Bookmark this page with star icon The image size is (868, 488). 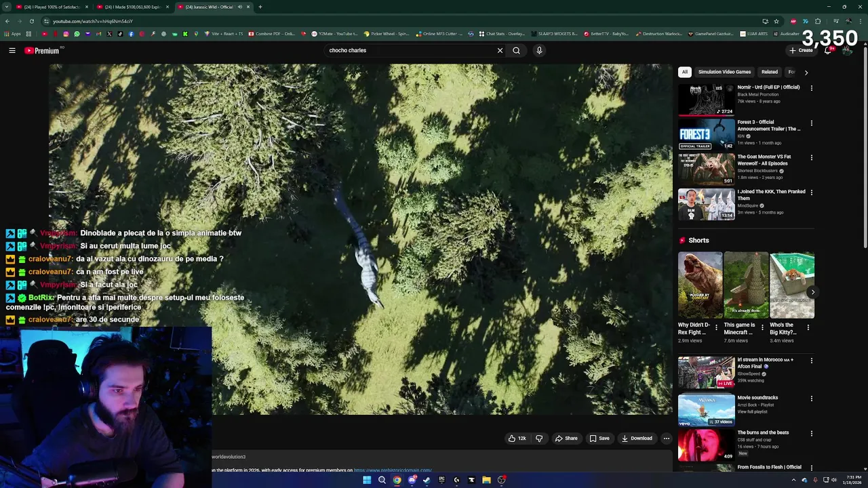tap(776, 21)
